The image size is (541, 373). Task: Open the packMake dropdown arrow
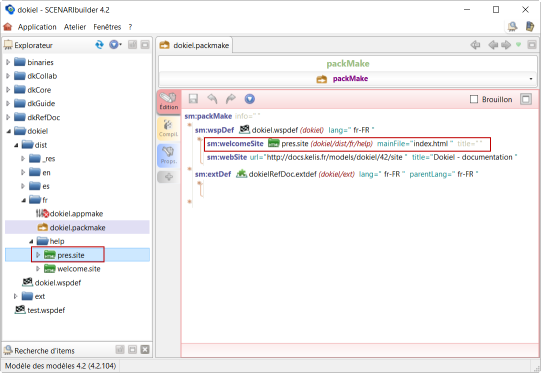tap(531, 79)
